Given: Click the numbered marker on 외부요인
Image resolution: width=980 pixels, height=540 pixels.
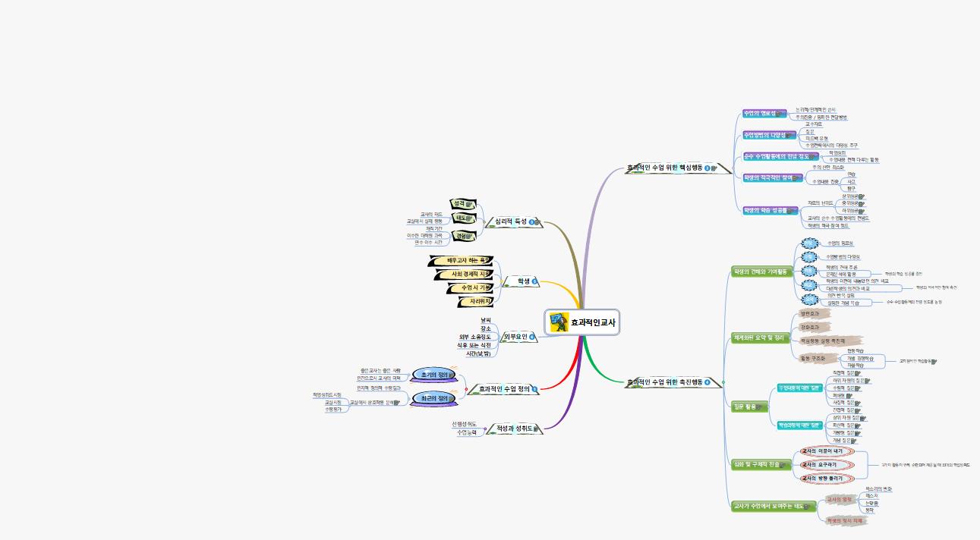Looking at the screenshot, I should pyautogui.click(x=532, y=337).
